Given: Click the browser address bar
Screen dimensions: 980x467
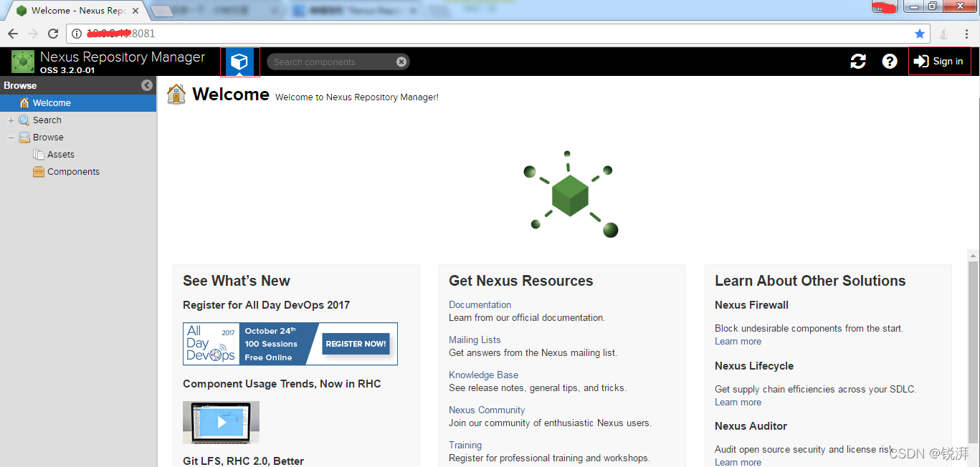Looking at the screenshot, I should (x=498, y=34).
